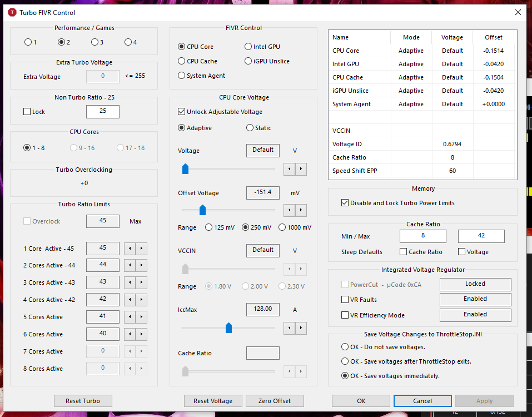Click the Offset Voltage slider thumb

[x=203, y=210]
